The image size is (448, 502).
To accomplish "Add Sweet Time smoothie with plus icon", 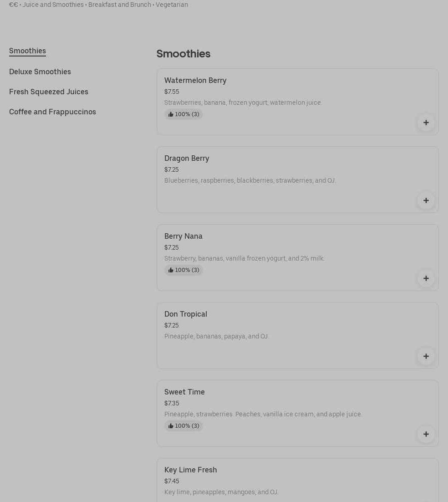I will (x=426, y=434).
